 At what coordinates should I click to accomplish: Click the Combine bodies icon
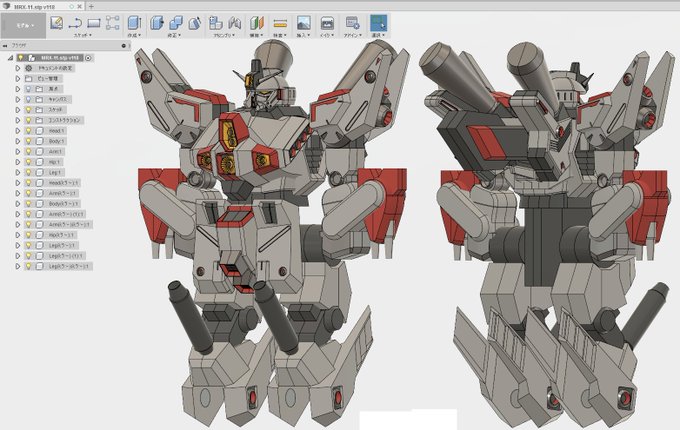[x=176, y=23]
